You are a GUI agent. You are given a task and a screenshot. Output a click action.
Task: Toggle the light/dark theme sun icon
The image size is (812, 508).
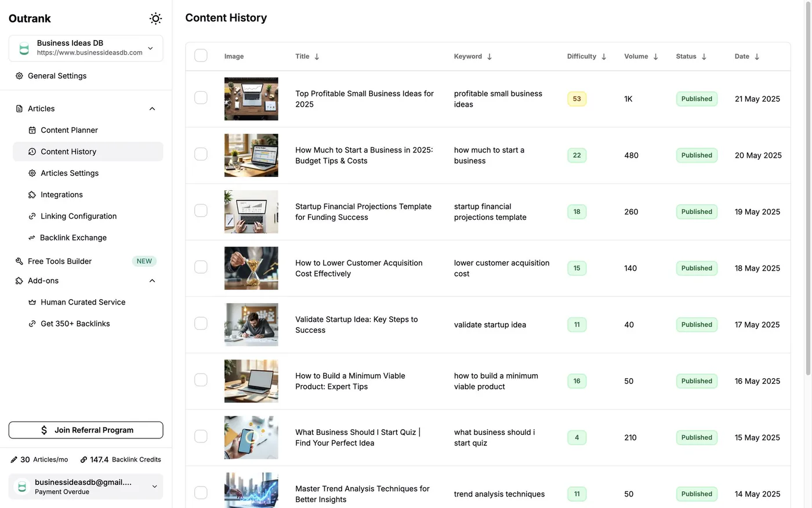pyautogui.click(x=155, y=19)
